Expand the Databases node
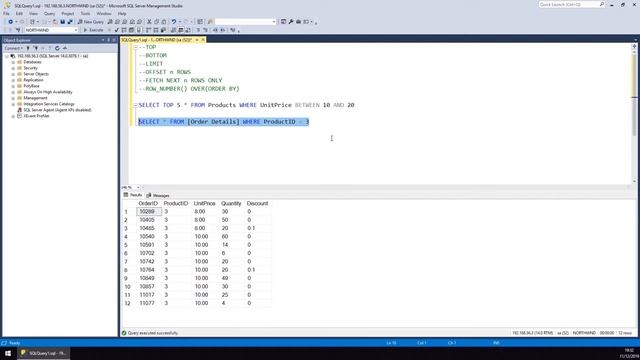 coord(13,62)
